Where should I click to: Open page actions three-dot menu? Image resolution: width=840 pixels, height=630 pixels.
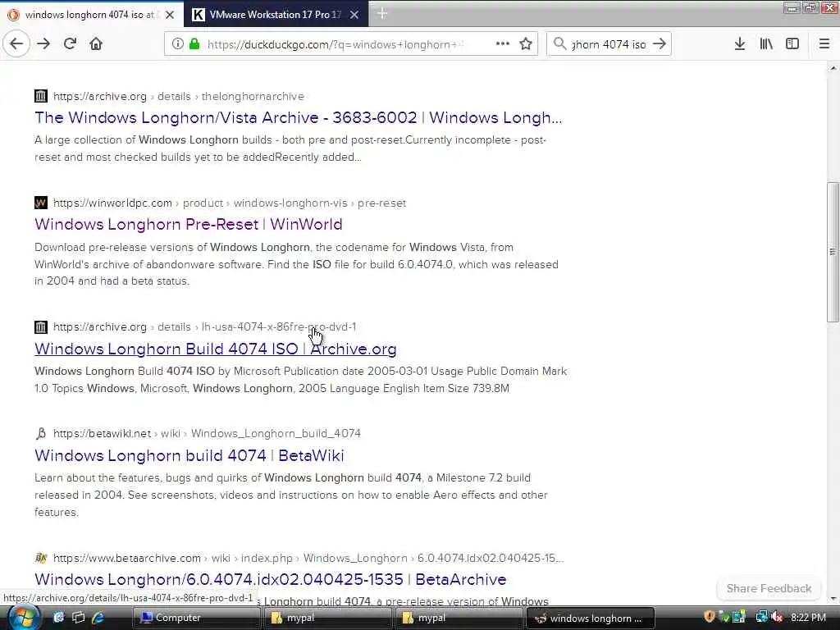[503, 44]
